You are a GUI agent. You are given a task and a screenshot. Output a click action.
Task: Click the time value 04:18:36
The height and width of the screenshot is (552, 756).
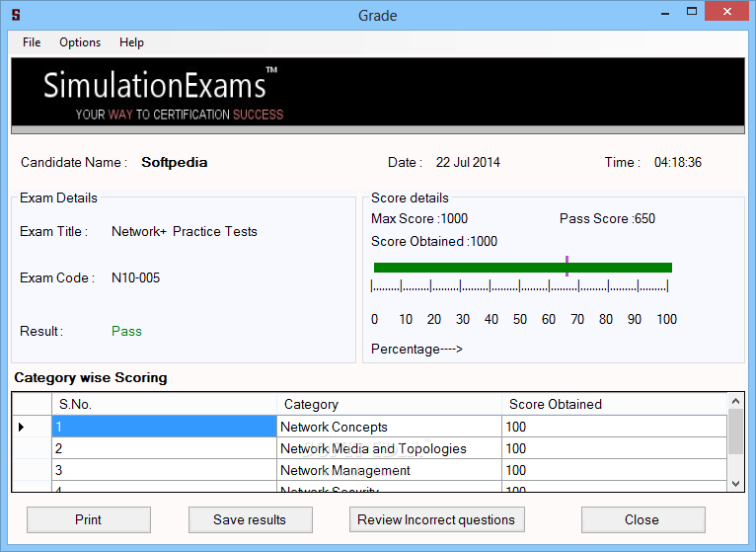[x=678, y=162]
